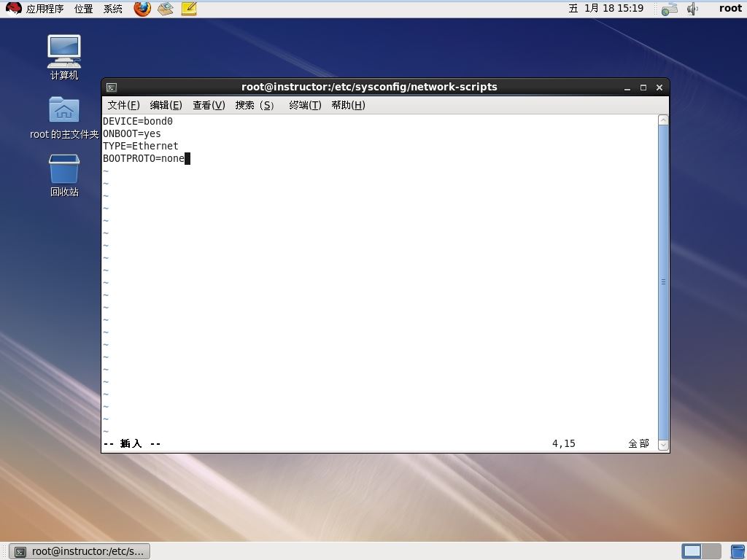Click the 全部 status text

[x=638, y=444]
